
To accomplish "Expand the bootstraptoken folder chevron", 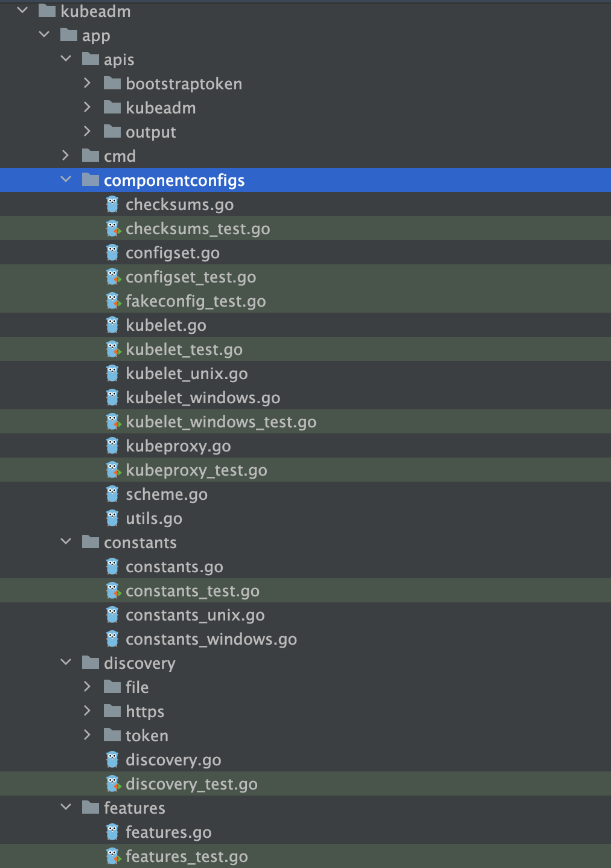I will [x=87, y=83].
